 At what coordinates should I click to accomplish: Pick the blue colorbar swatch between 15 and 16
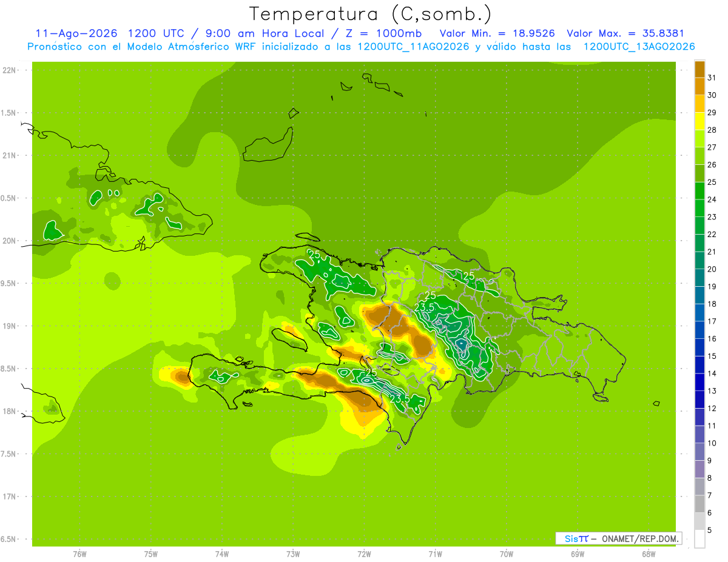(x=699, y=347)
